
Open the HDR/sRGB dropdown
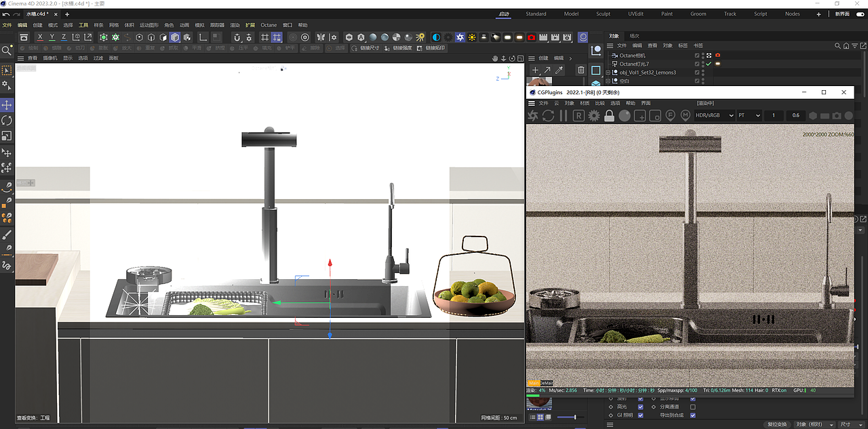point(715,115)
